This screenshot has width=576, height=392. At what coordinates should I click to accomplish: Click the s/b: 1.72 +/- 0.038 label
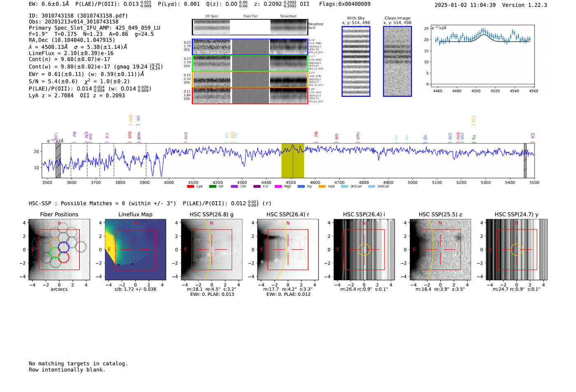[x=135, y=289]
